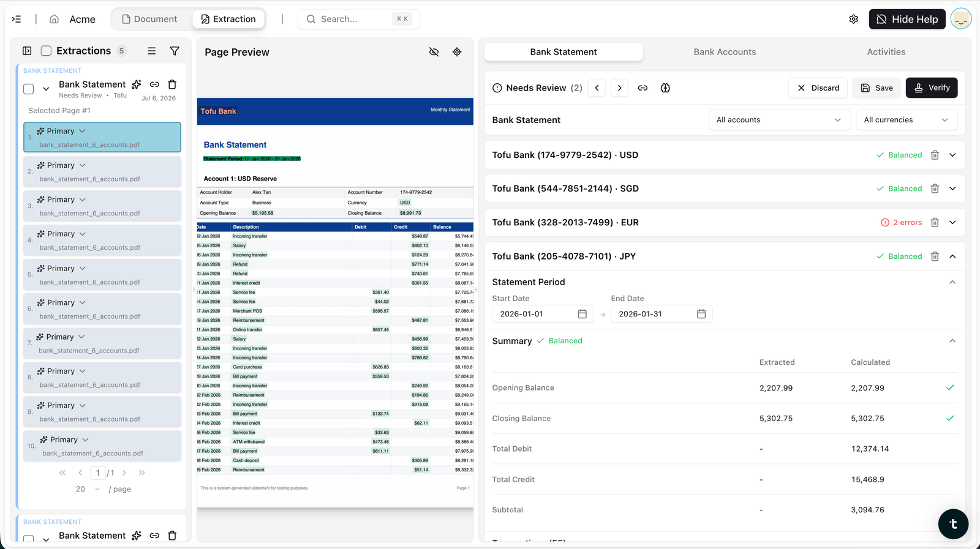
Task: Select the Bank Statement tab
Action: click(x=563, y=52)
